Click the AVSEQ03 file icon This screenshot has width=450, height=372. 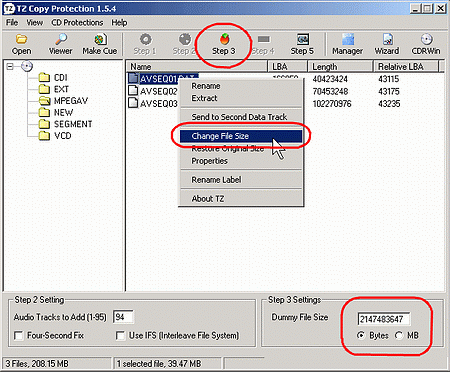[x=133, y=103]
